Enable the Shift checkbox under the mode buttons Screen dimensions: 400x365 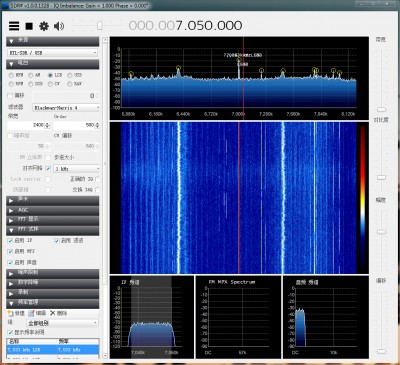click(x=10, y=96)
